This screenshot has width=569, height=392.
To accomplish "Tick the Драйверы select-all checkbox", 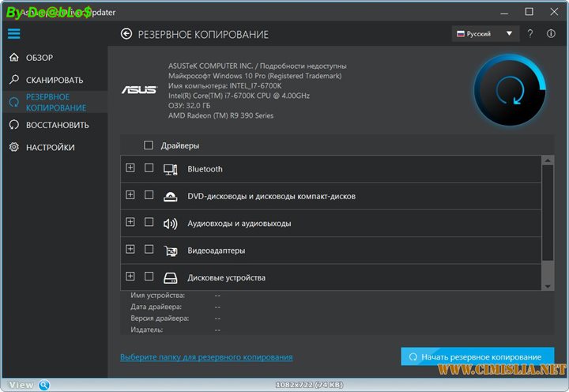I will [x=149, y=145].
